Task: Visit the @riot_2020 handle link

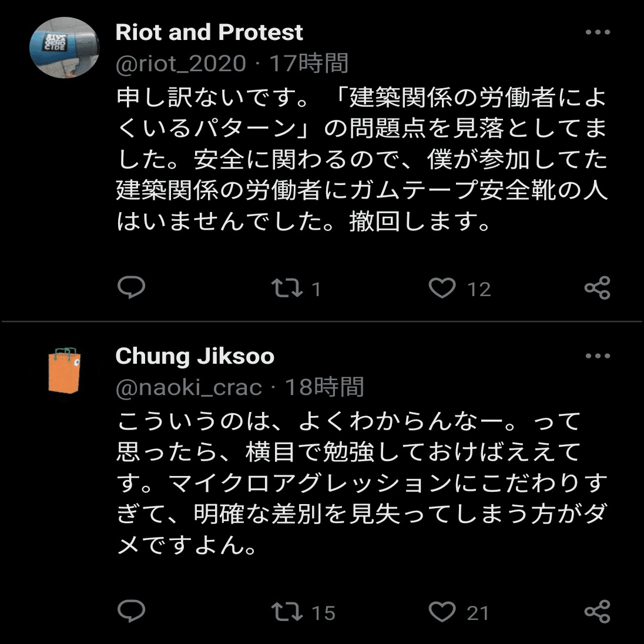Action: [181, 63]
